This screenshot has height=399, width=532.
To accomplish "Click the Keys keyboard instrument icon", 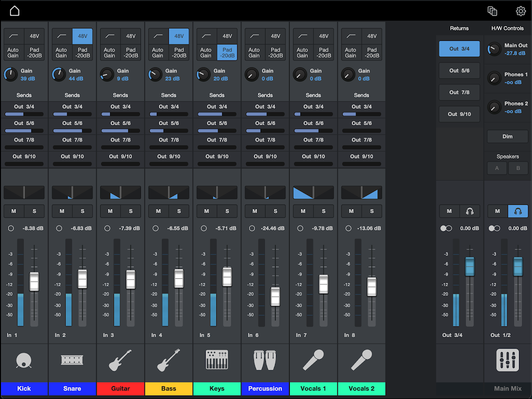I will (x=217, y=360).
